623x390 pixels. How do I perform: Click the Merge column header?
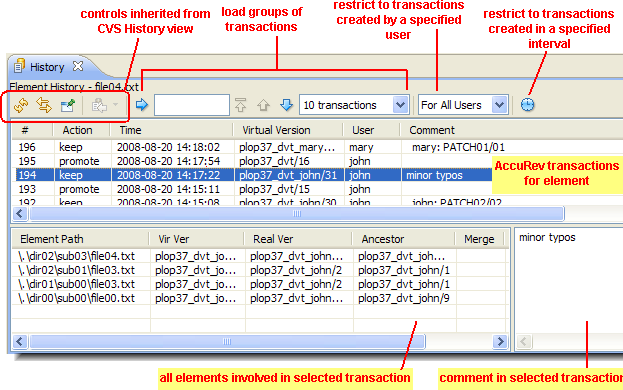(x=480, y=239)
